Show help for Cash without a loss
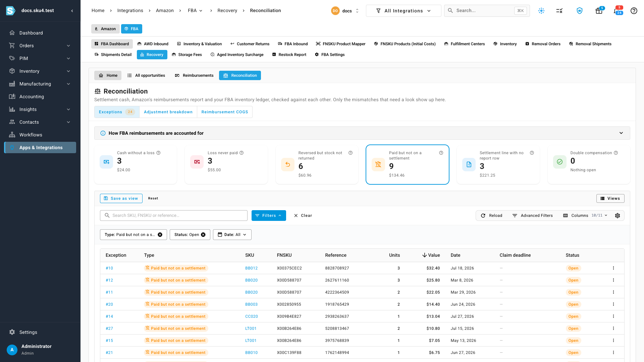The image size is (644, 362). pyautogui.click(x=158, y=153)
